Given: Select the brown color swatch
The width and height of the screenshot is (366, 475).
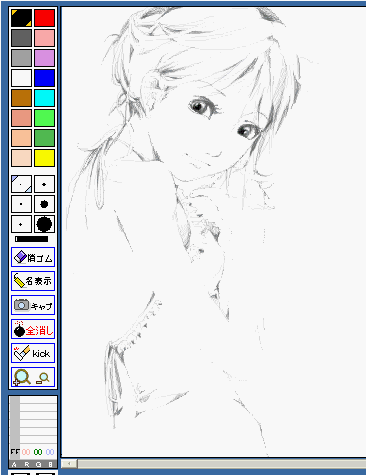Looking at the screenshot, I should [21, 98].
